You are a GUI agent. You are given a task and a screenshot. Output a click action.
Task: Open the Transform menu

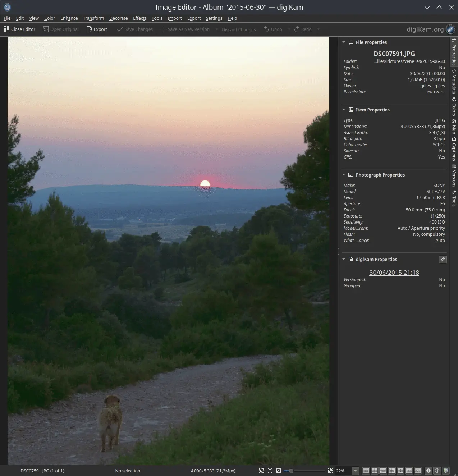[x=93, y=18]
